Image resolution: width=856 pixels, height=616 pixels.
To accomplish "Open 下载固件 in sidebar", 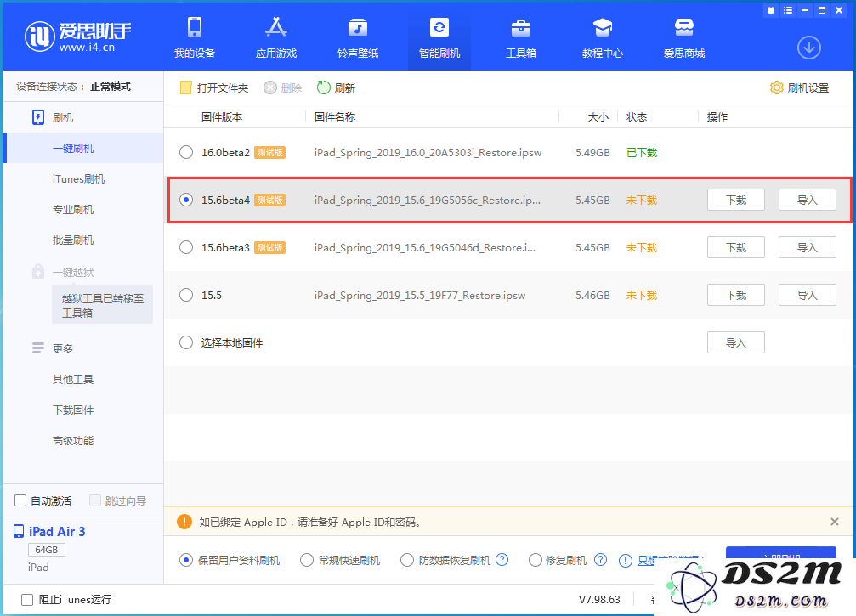I will pyautogui.click(x=73, y=410).
